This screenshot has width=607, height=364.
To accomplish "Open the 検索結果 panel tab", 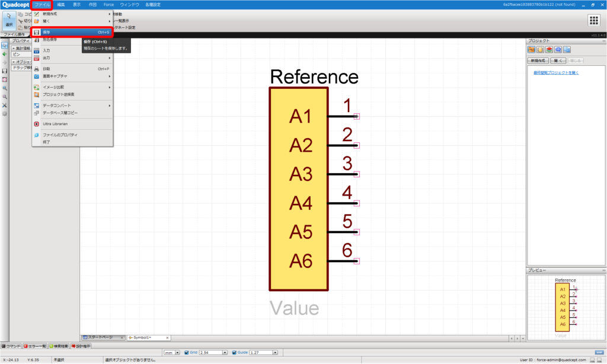I will point(59,346).
